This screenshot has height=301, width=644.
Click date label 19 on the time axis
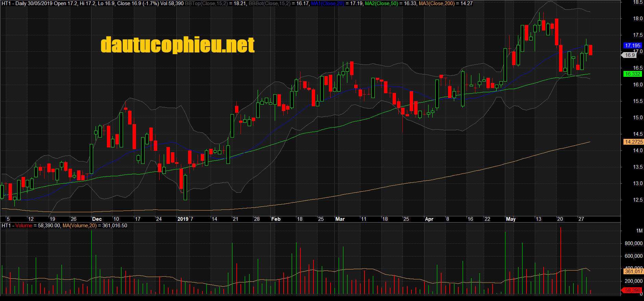point(52,219)
